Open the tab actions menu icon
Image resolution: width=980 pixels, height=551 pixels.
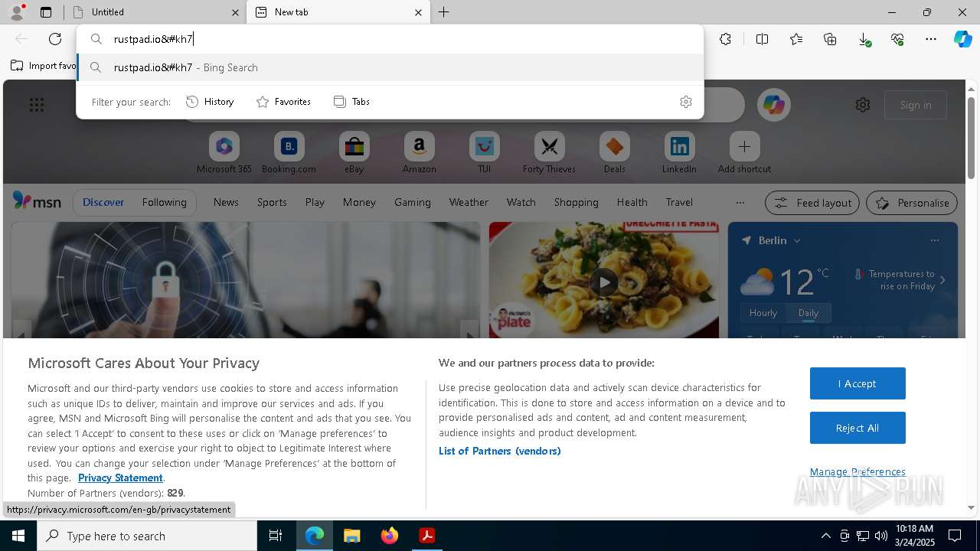click(x=46, y=12)
